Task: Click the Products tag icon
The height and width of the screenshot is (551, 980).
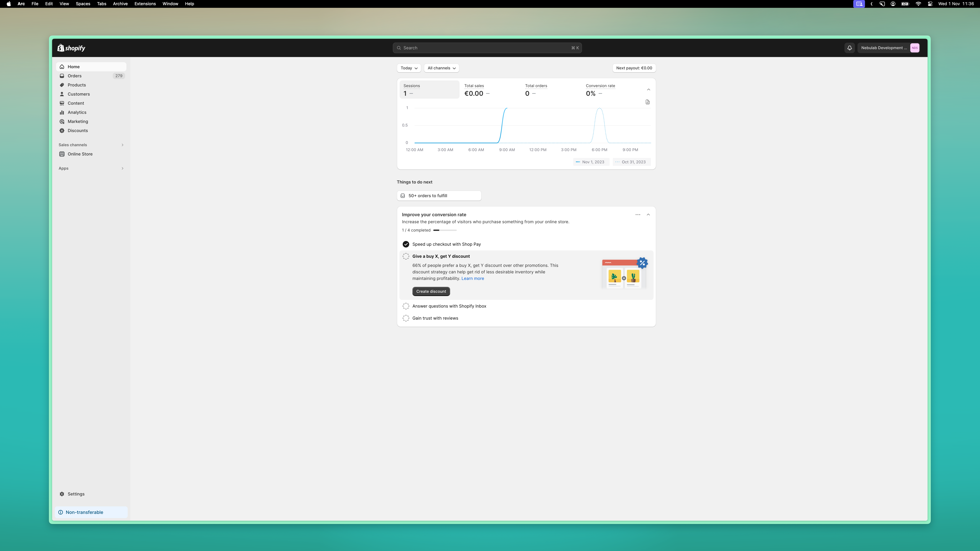Action: coord(62,85)
